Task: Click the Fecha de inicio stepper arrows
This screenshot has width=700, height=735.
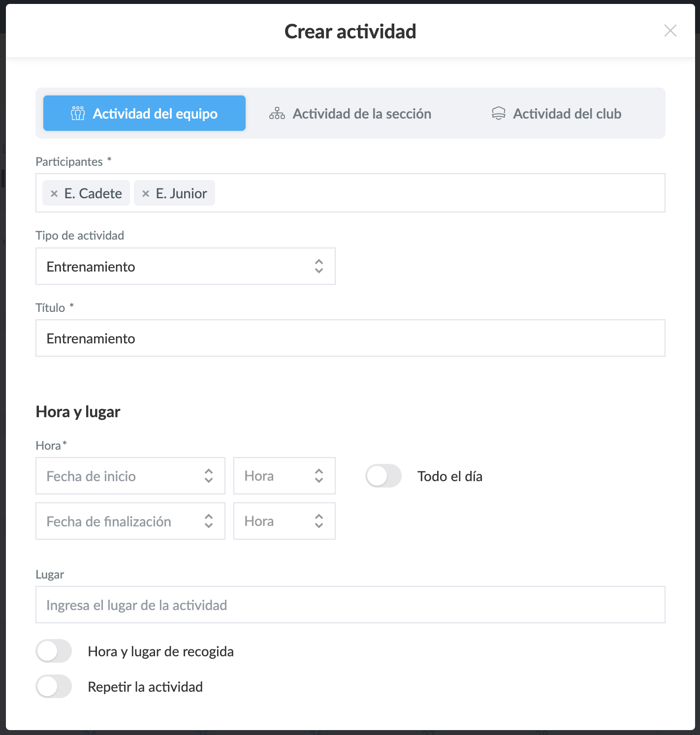Action: click(x=209, y=476)
